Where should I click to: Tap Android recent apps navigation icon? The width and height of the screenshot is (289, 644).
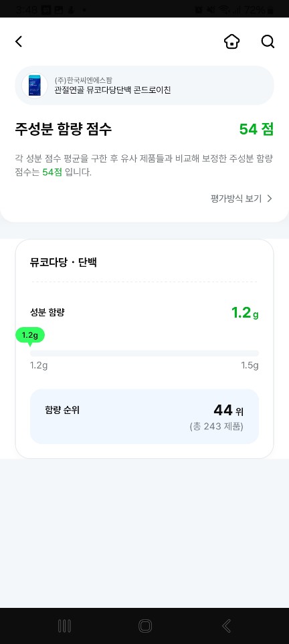[64, 626]
